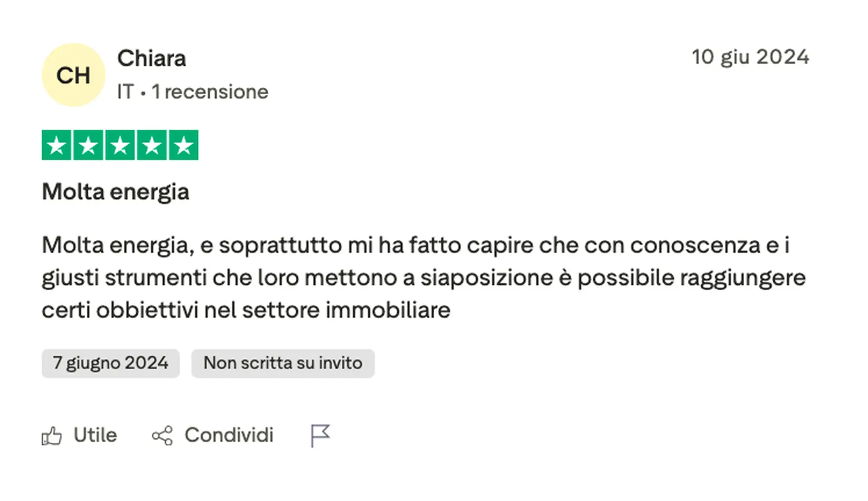Screen dimensions: 868x501
Task: Click the first green rating star
Action: coord(57,145)
